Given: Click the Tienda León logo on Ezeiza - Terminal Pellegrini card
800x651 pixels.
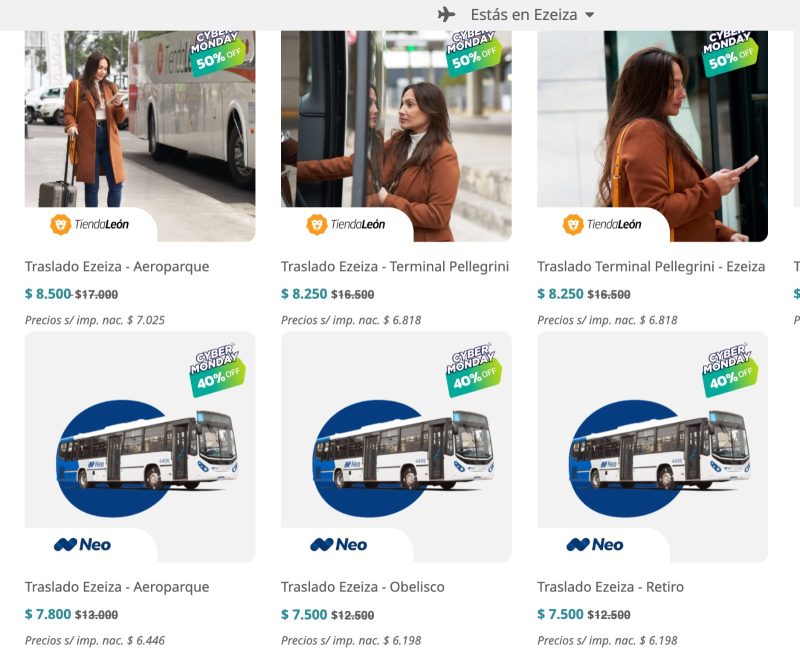Looking at the screenshot, I should click(346, 225).
